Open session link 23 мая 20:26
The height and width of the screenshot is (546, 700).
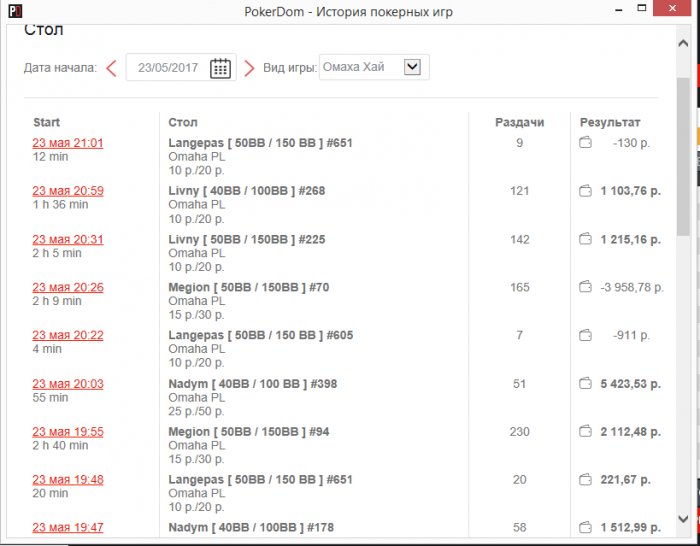[x=68, y=287]
